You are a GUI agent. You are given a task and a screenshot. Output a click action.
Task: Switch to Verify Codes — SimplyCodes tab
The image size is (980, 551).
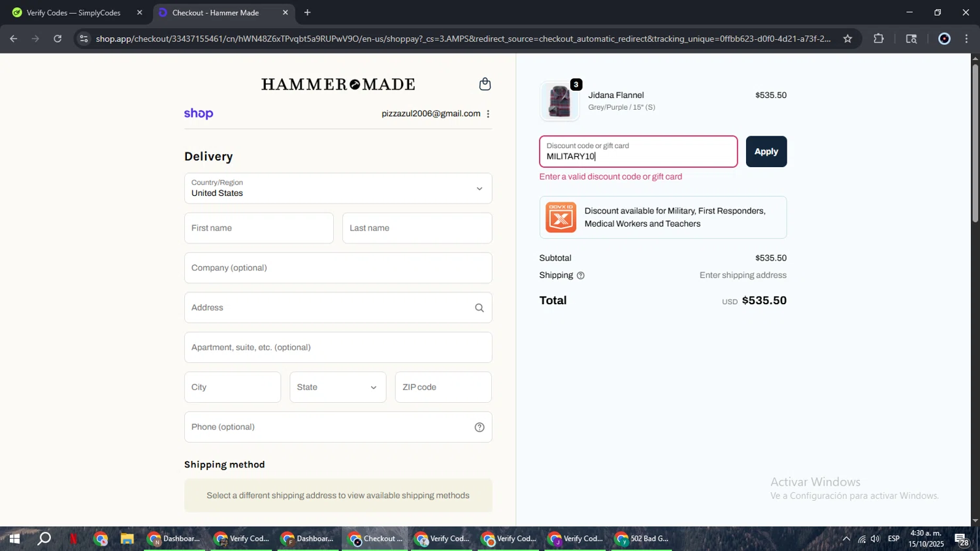[77, 12]
